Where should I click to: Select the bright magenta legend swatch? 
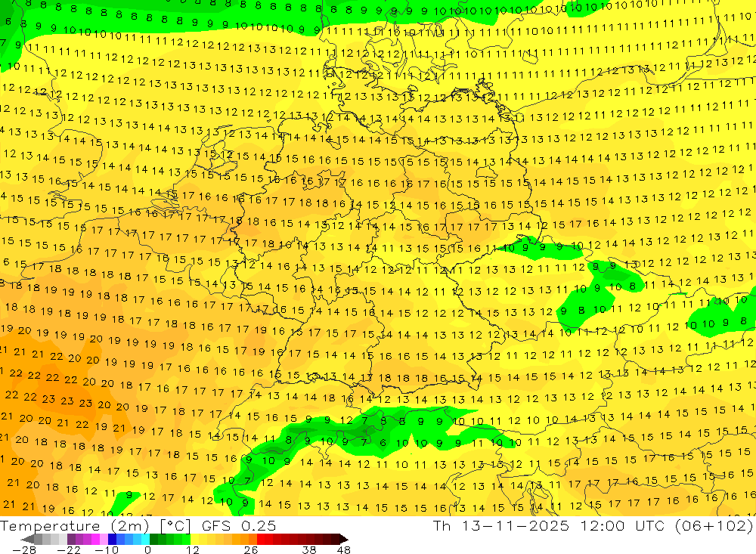click(x=95, y=539)
